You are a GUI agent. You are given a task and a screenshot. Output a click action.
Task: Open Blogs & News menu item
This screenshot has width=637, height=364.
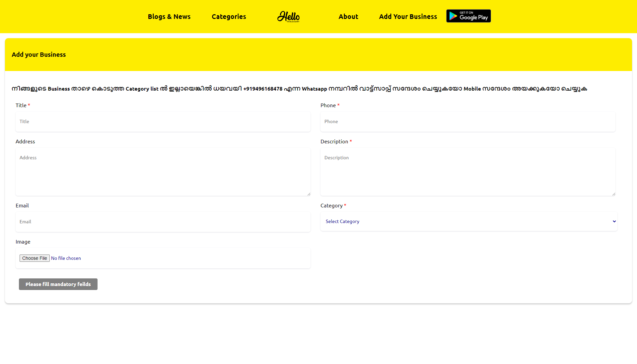pos(169,17)
